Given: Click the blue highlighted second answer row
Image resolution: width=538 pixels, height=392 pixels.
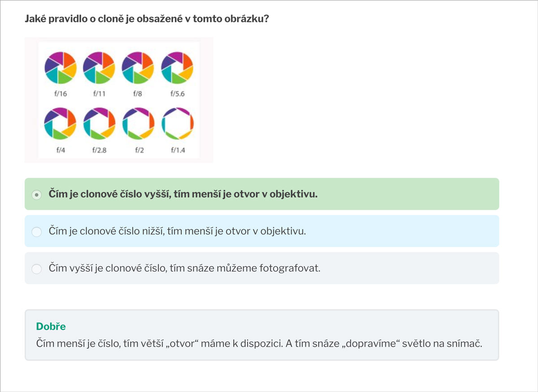Looking at the screenshot, I should pyautogui.click(x=262, y=231).
